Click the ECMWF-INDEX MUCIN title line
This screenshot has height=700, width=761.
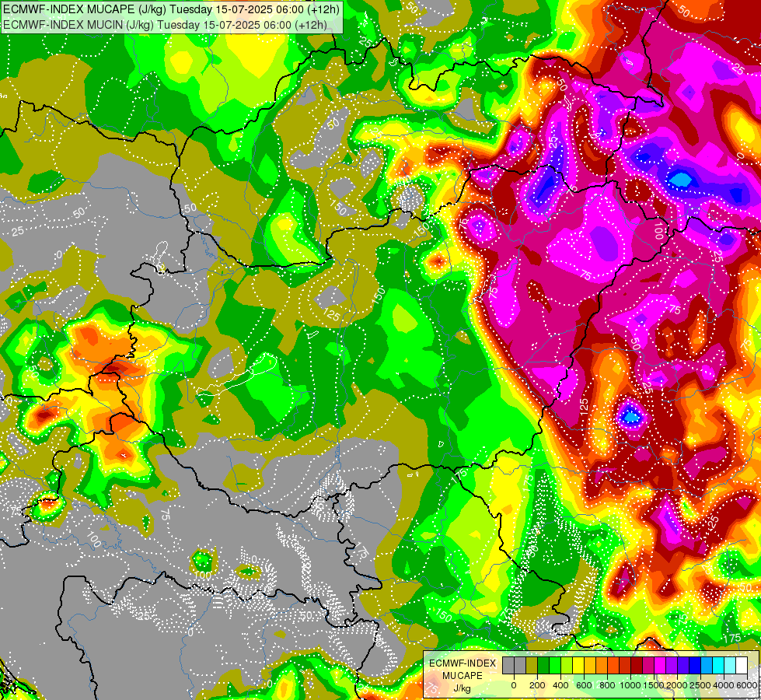(165, 24)
